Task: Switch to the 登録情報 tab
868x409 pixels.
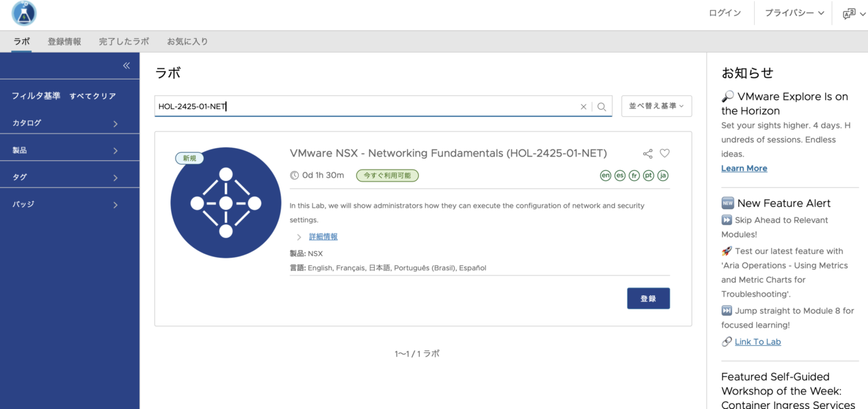Action: pyautogui.click(x=64, y=41)
